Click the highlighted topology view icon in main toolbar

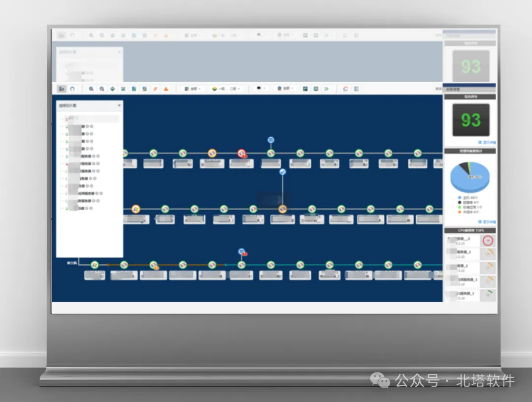point(62,89)
